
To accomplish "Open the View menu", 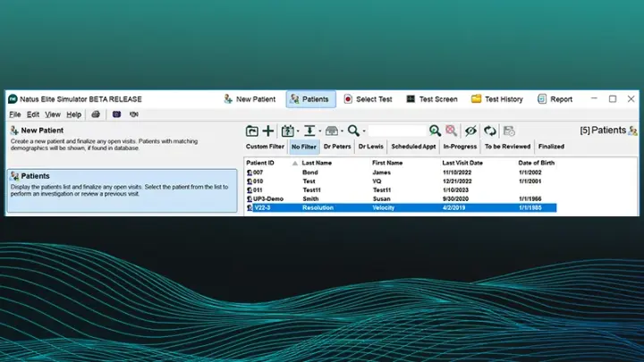I will pos(53,114).
